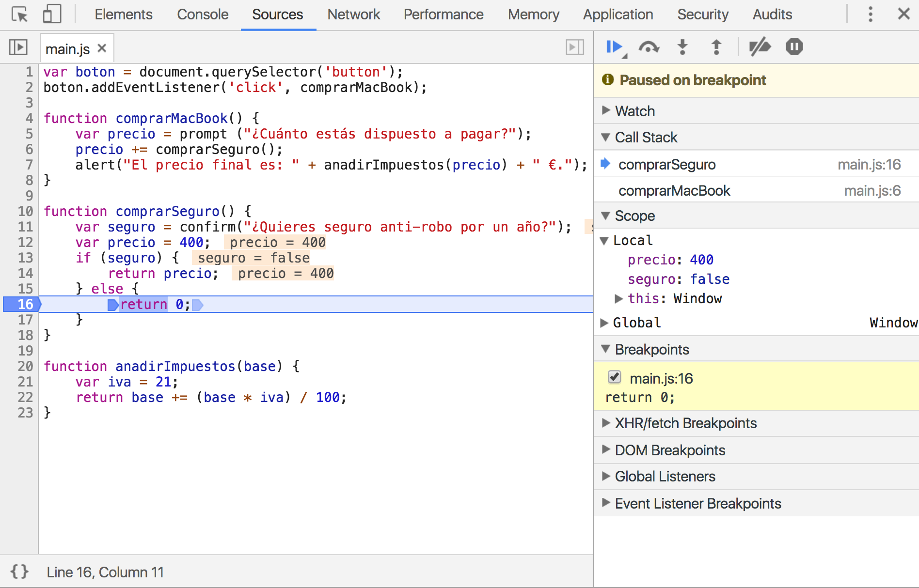Click the Line 16, Column 11 status
This screenshot has width=919, height=588.
[x=105, y=572]
